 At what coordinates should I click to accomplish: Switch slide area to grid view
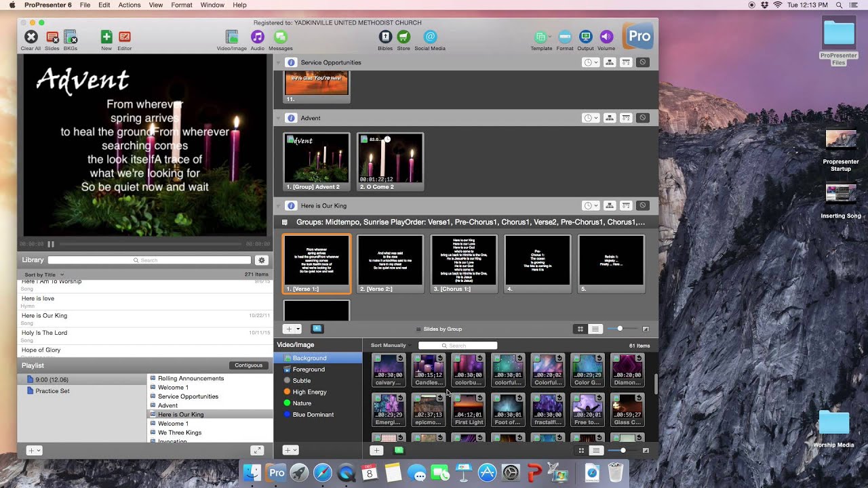click(x=580, y=329)
